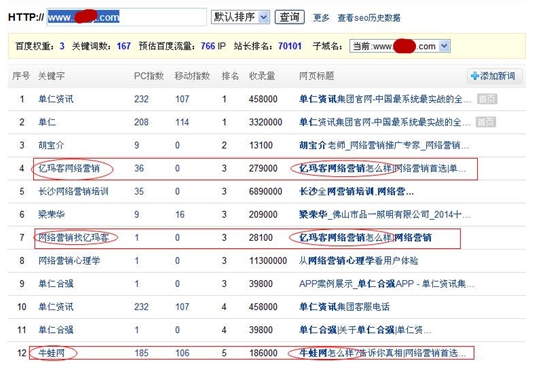
Task: Open page title 梁荣华_佛山市品一照明有限公司
Action: tap(384, 214)
